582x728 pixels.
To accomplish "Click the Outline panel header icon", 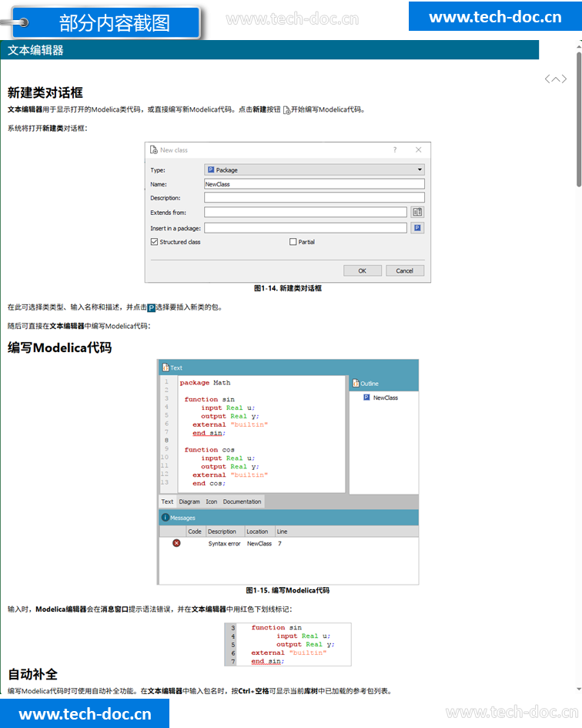I will 356,383.
